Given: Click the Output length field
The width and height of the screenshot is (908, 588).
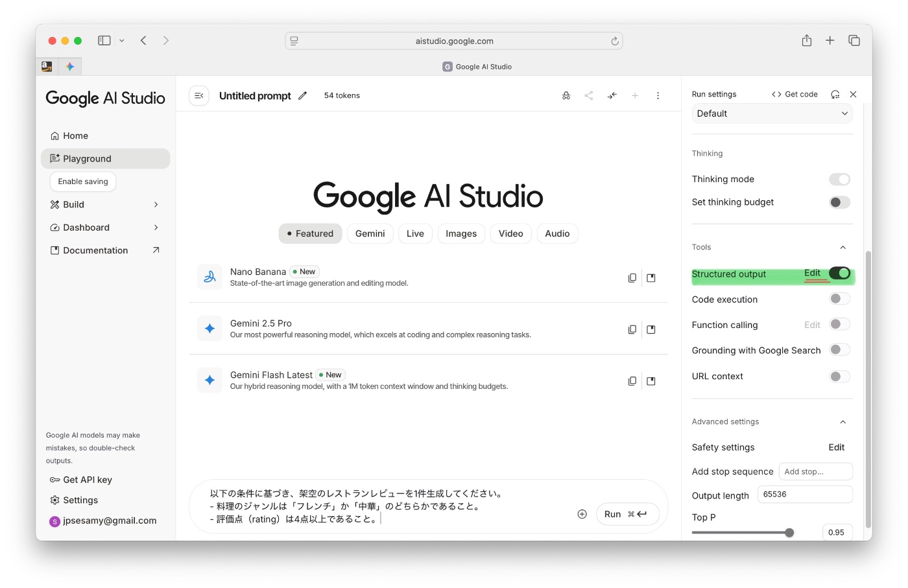Looking at the screenshot, I should coord(805,494).
